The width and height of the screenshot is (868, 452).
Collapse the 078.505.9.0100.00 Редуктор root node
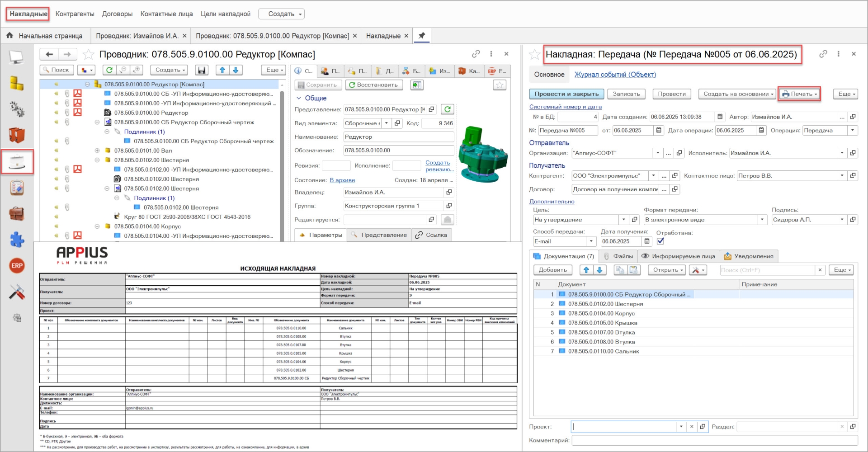[x=87, y=85]
